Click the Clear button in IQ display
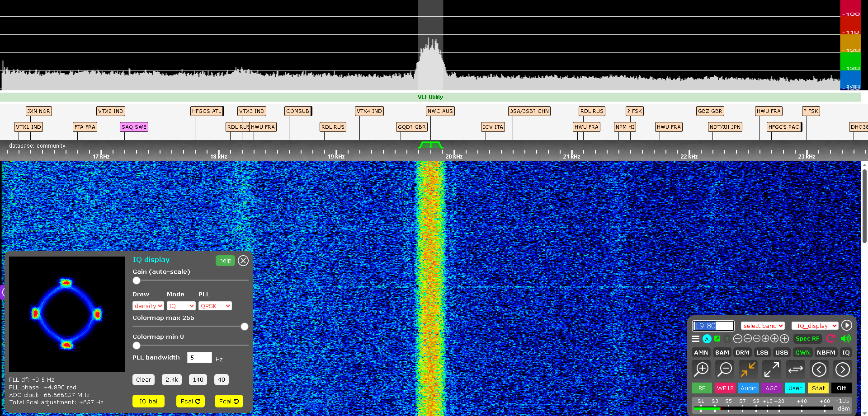Viewport: 868px width, 416px height. pos(143,379)
